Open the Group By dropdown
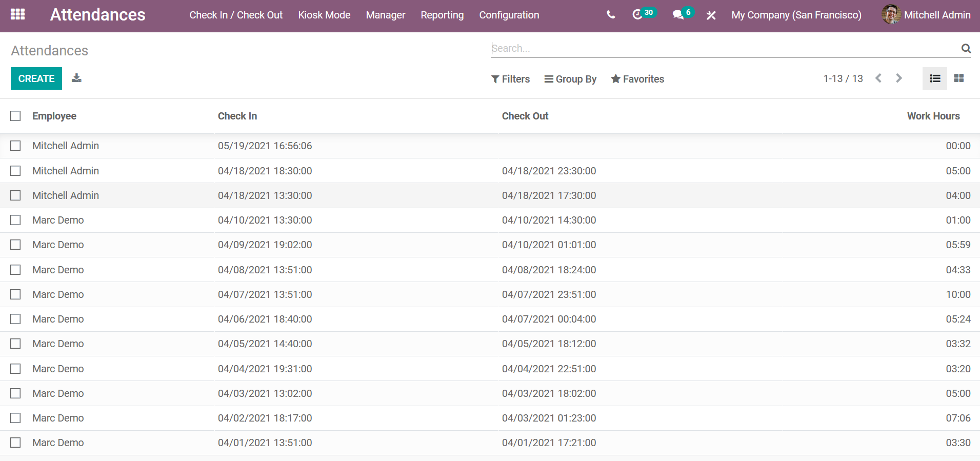The height and width of the screenshot is (461, 980). 570,79
